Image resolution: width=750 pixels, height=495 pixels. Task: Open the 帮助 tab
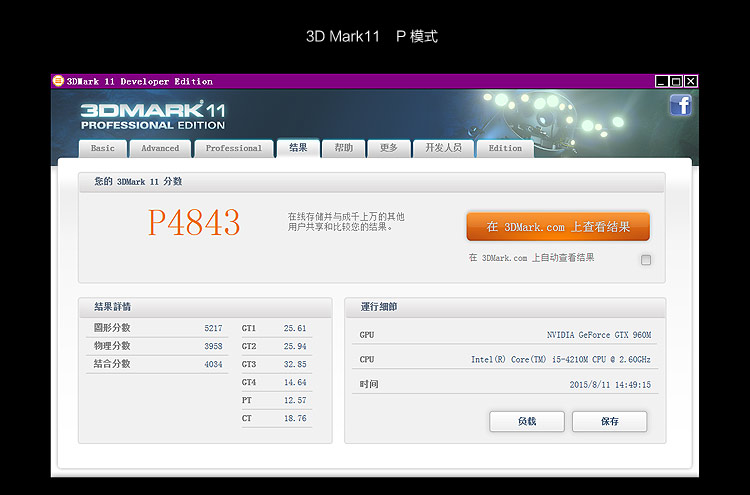343,148
